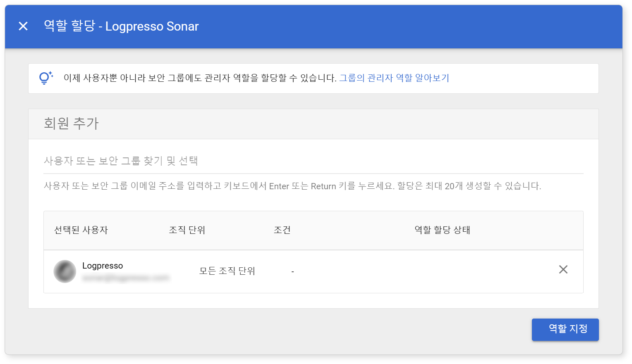The image size is (632, 364).
Task: Click the blurred email under Logpresso
Action: pyautogui.click(x=126, y=278)
